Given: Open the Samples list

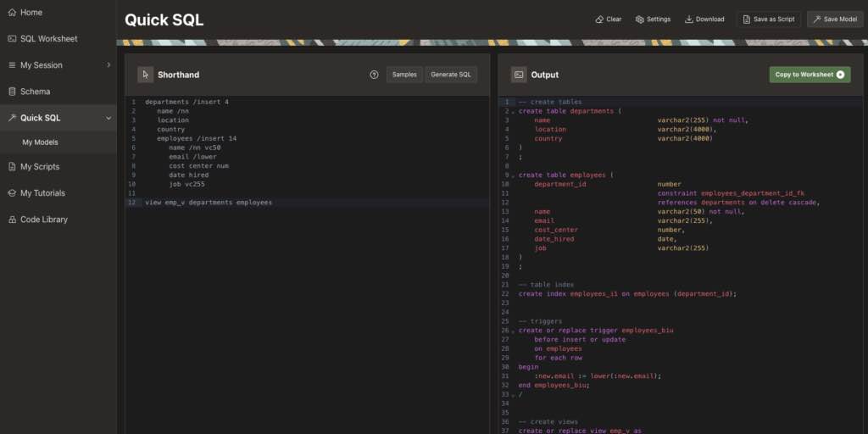Looking at the screenshot, I should click(x=404, y=75).
